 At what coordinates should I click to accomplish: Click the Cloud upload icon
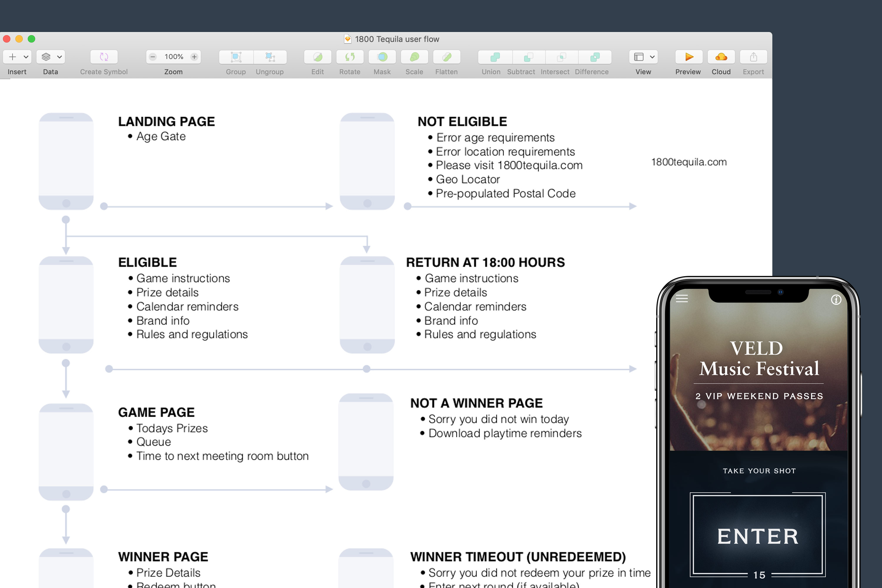coord(721,57)
